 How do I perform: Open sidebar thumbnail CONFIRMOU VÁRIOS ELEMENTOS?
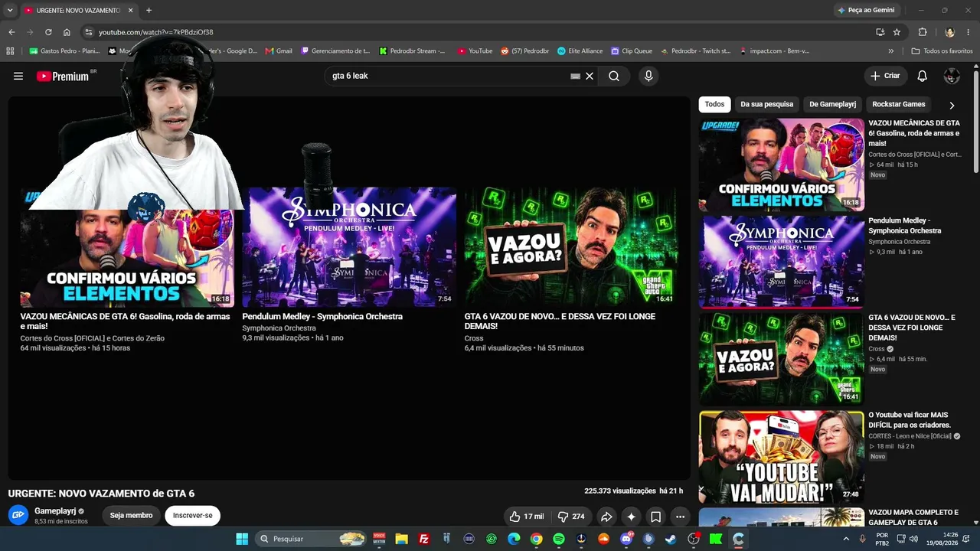pyautogui.click(x=782, y=165)
